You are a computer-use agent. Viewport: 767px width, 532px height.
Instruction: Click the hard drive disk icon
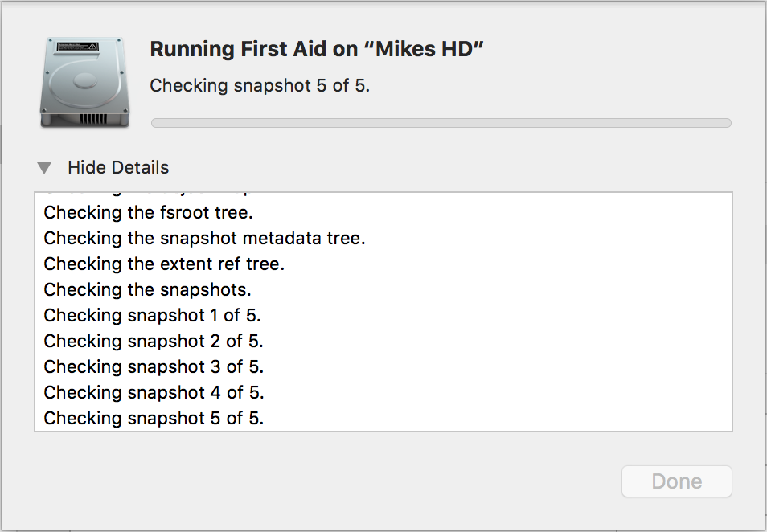(84, 80)
